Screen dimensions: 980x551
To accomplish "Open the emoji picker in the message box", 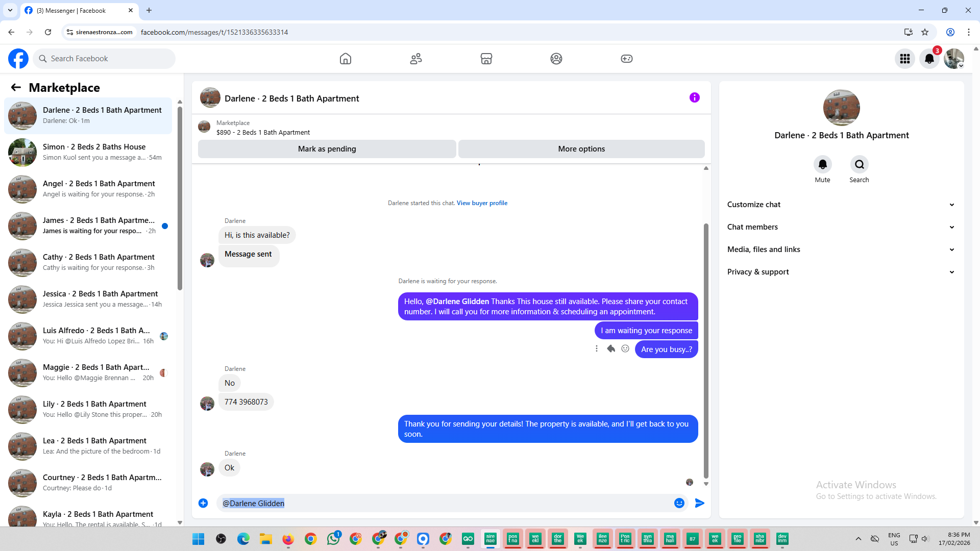I will click(x=679, y=503).
